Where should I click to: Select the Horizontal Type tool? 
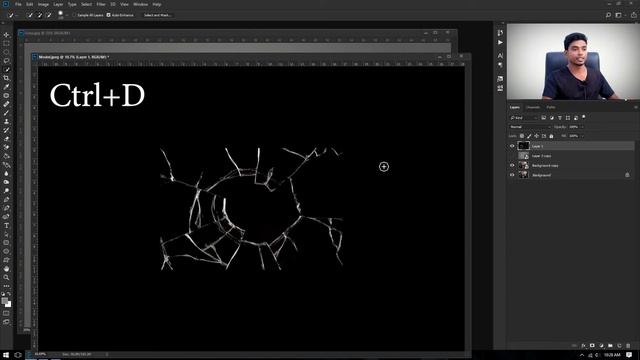pos(6,225)
